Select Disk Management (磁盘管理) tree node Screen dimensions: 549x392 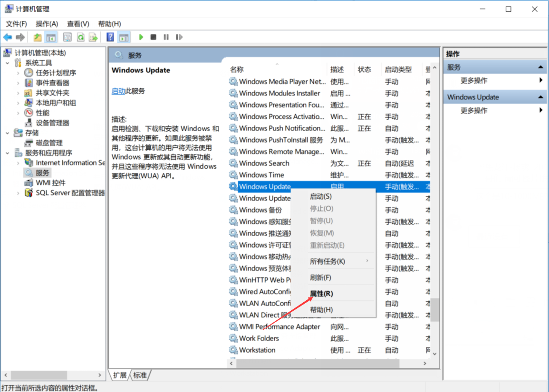(x=49, y=143)
